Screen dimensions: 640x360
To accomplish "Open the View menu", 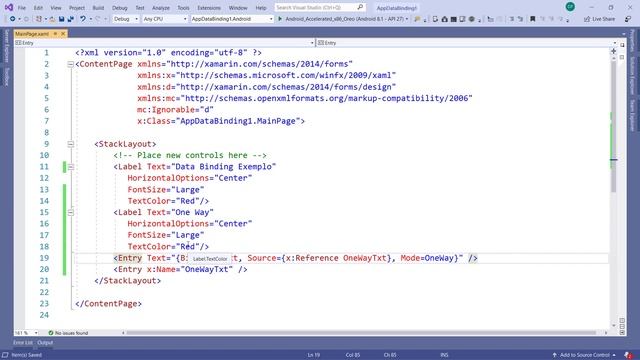I will 56,8.
